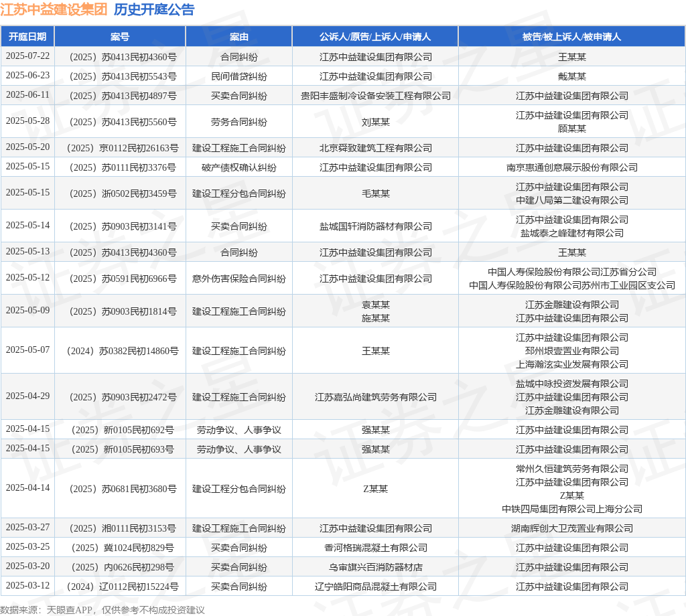Click plaintiff 贵阳丰盛制冷设备安装工程有限公司
Image resolution: width=686 pixels, height=616 pixels.
(375, 96)
